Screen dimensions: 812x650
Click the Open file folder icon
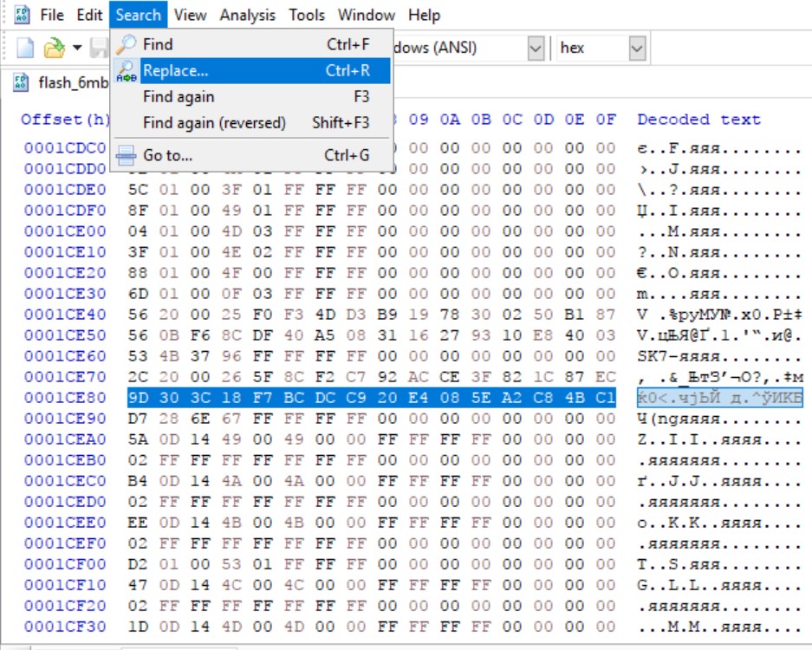pyautogui.click(x=55, y=48)
